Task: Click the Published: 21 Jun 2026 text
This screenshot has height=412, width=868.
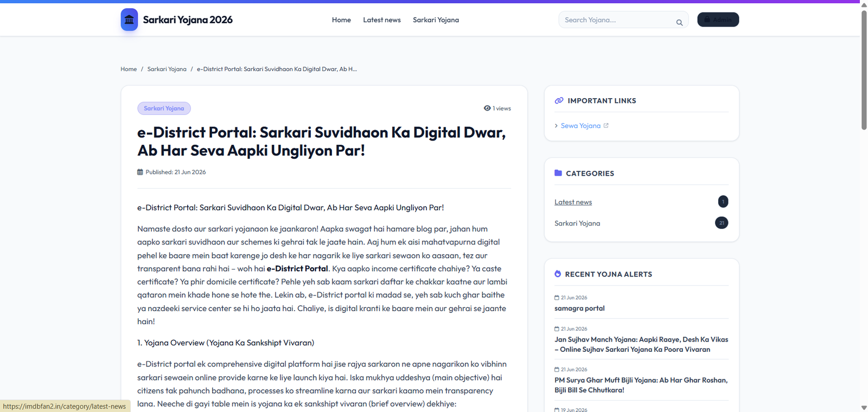Action: (176, 172)
